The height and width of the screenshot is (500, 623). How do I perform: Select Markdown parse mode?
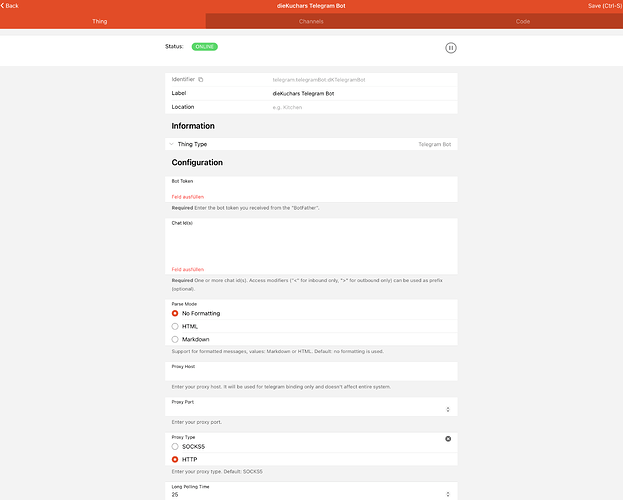click(x=175, y=339)
